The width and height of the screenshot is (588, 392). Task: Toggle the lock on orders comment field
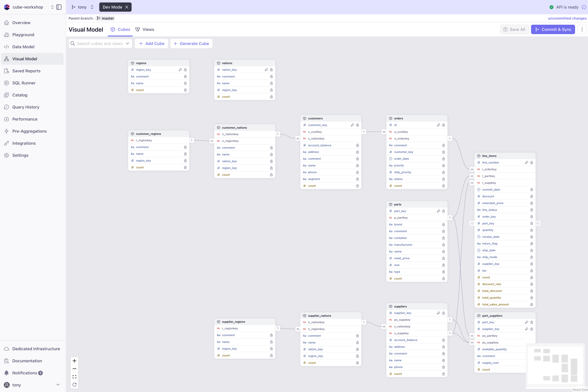tap(443, 145)
